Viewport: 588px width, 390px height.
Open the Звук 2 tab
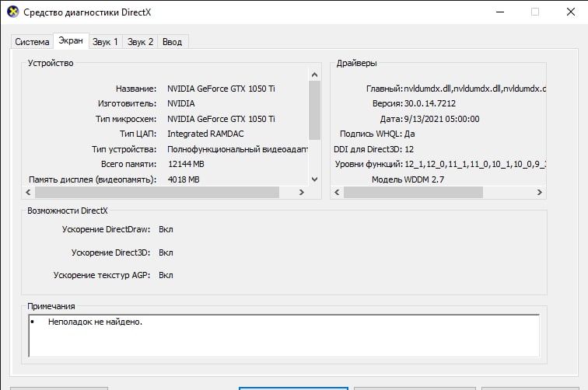pos(140,42)
